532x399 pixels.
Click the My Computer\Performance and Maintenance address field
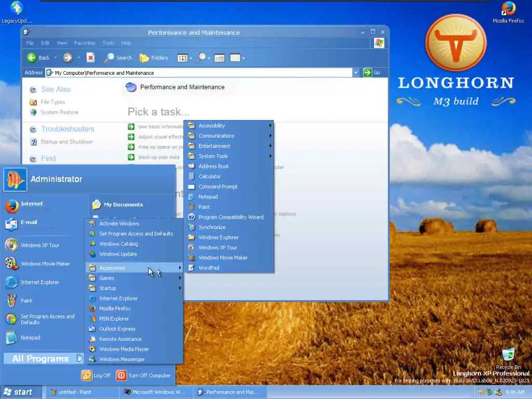coord(198,73)
